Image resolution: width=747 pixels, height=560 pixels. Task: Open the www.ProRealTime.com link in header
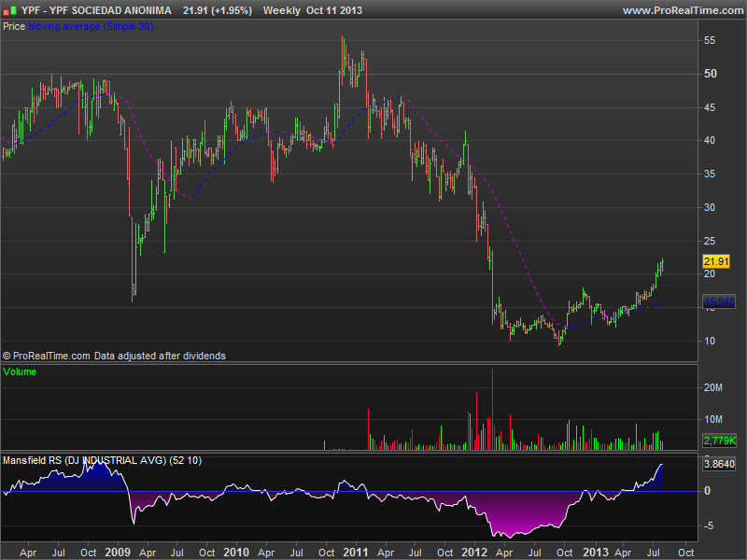click(681, 10)
